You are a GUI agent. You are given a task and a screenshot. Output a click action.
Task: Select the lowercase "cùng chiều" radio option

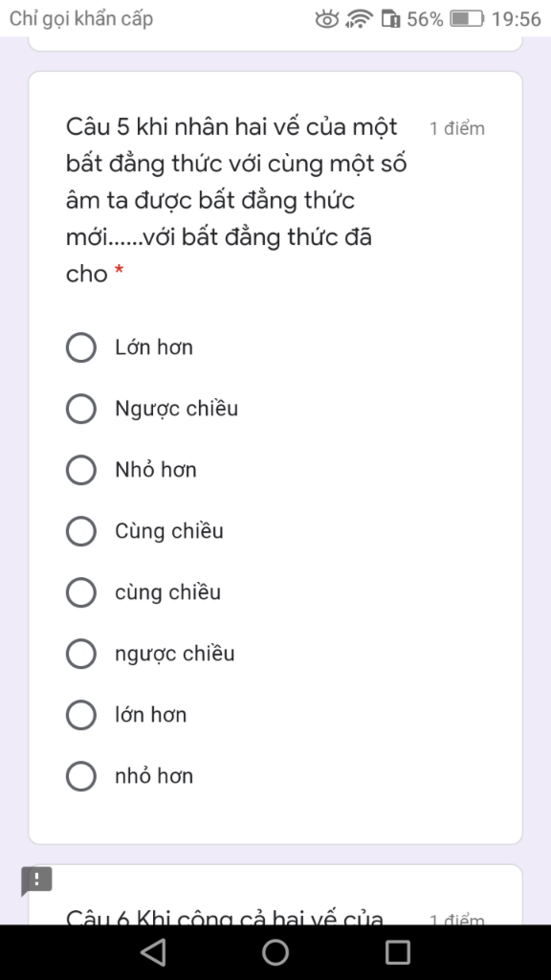pos(81,592)
